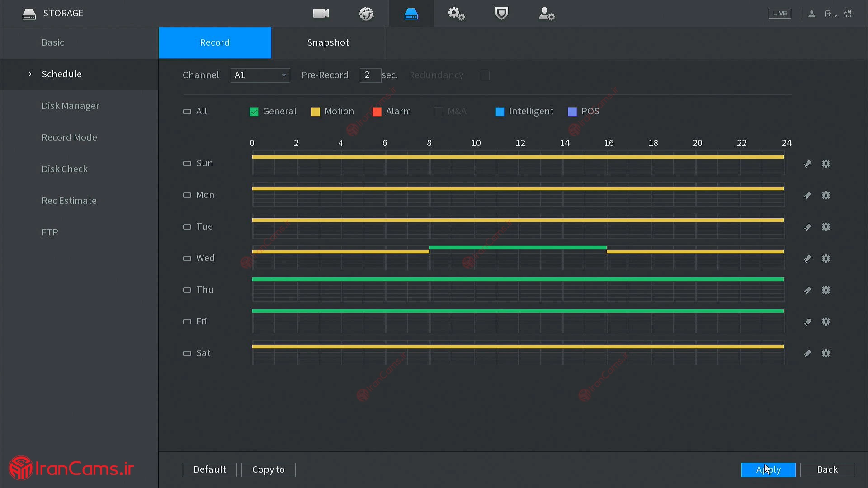The width and height of the screenshot is (868, 488).
Task: Open the gear settings icon for Wednesday row
Action: click(x=826, y=258)
